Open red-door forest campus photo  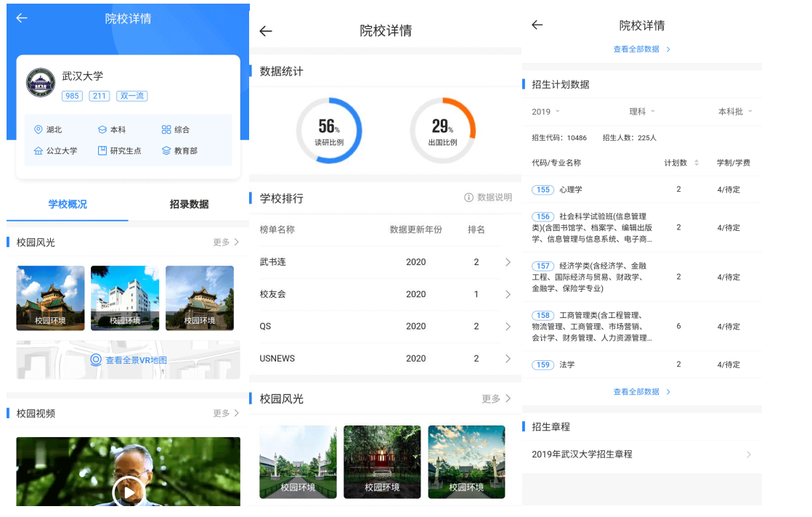click(x=382, y=462)
